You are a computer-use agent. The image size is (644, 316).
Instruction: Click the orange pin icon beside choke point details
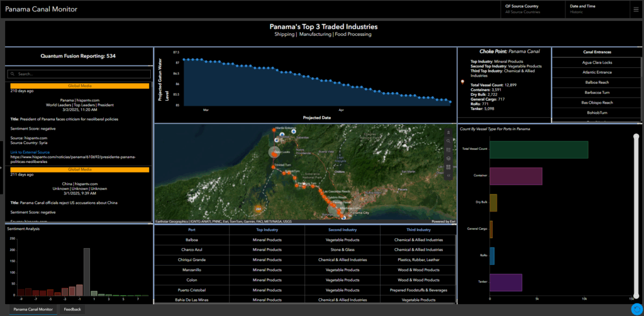click(x=463, y=82)
